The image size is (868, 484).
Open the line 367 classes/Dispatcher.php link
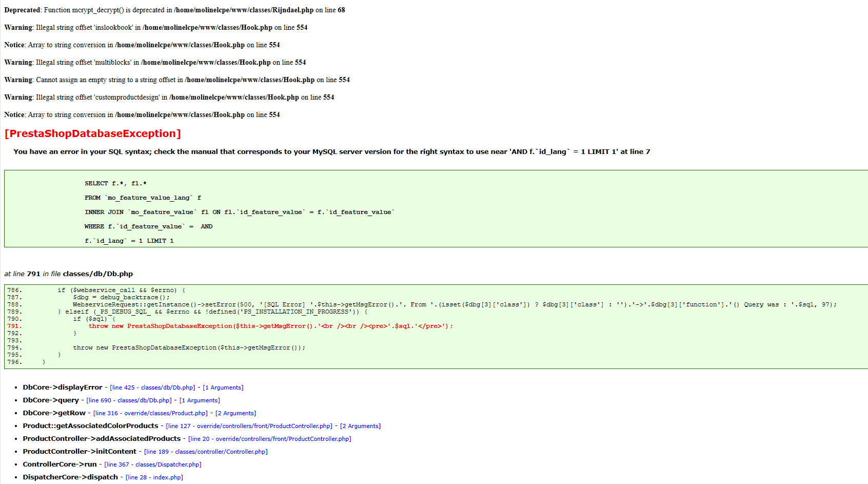[x=153, y=464]
